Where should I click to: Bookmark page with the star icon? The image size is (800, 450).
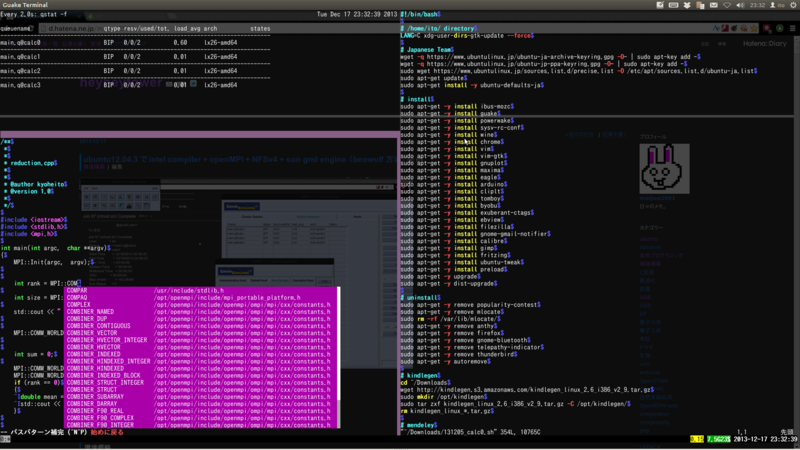pyautogui.click(x=754, y=29)
